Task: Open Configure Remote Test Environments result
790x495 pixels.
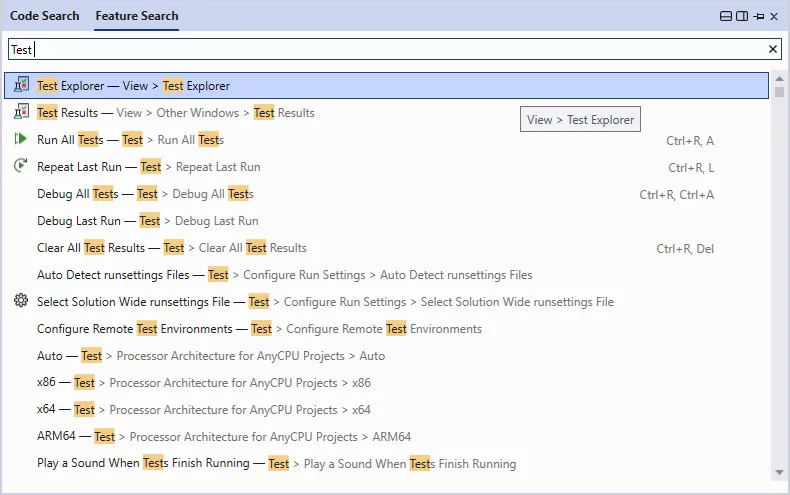Action: pyautogui.click(x=386, y=329)
